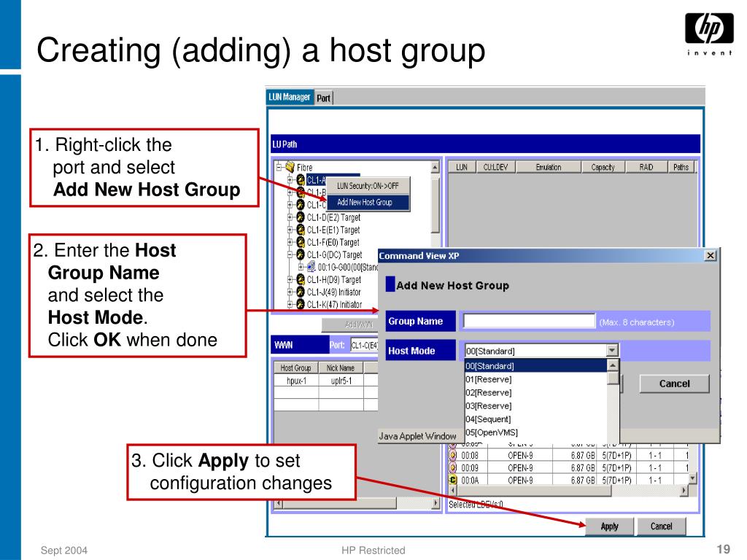The width and height of the screenshot is (747, 560).
Task: Click up arrow of Host Mode list scrollbar
Action: point(613,365)
